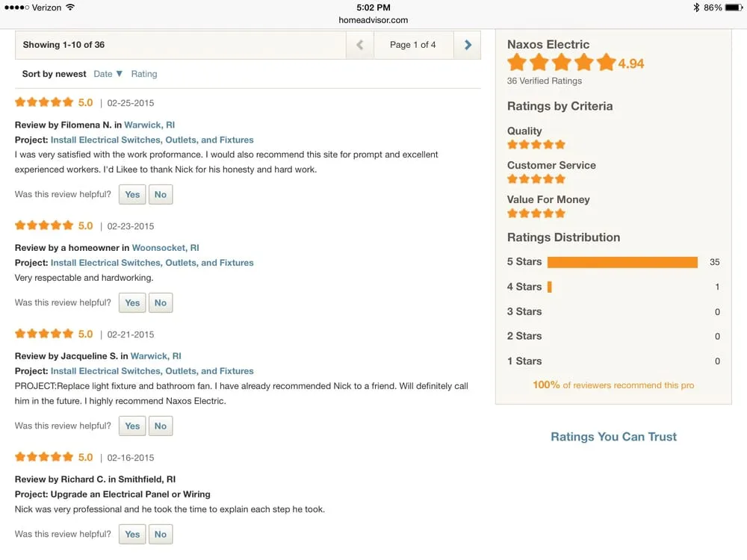
Task: Click the 5 Stars distribution bar
Action: (622, 262)
